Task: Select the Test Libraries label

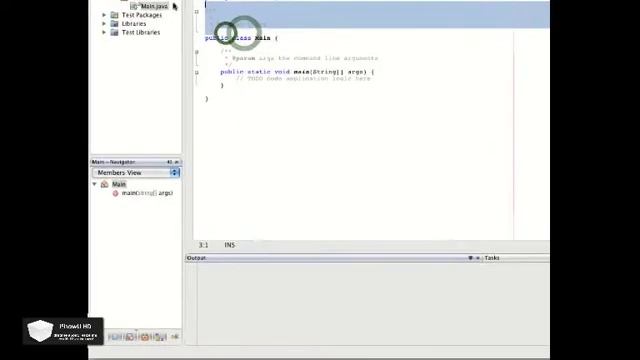Action: tap(141, 32)
